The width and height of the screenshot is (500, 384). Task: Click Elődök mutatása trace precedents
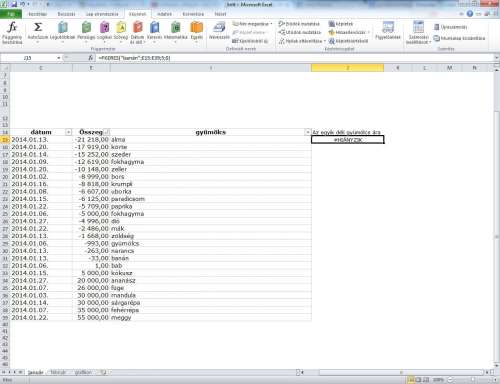[x=299, y=24]
